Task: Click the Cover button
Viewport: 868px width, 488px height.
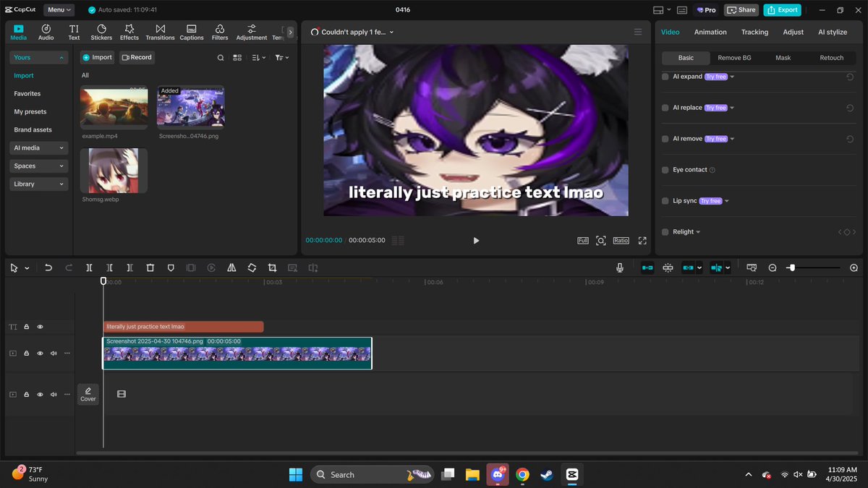Action: [x=88, y=394]
